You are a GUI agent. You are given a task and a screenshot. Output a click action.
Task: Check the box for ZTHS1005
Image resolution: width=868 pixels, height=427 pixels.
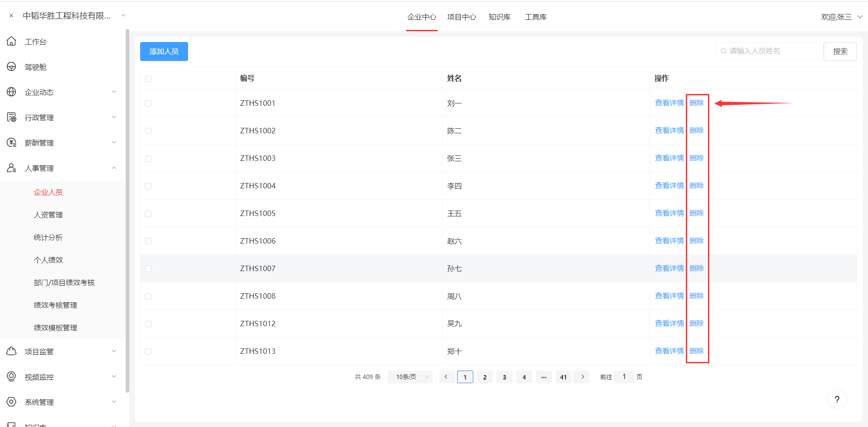tap(148, 214)
